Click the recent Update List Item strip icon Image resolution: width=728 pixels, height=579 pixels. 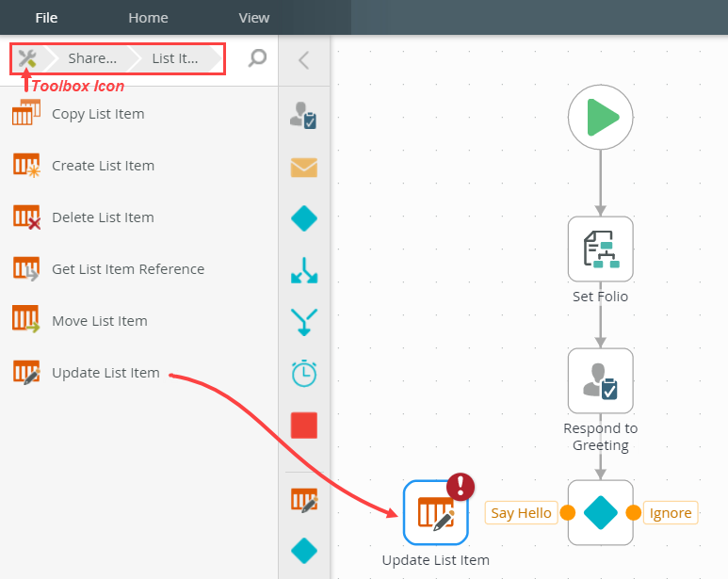tap(304, 500)
